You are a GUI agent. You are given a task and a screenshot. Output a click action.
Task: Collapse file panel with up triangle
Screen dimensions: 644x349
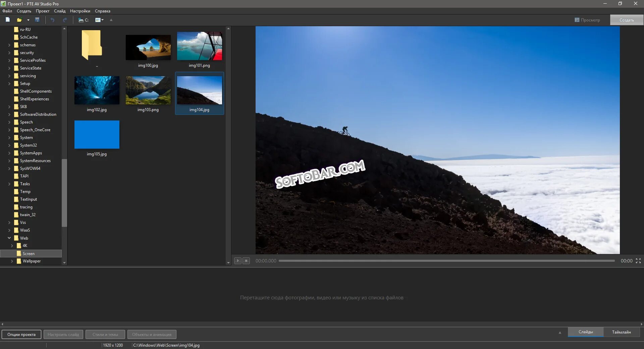pyautogui.click(x=111, y=20)
